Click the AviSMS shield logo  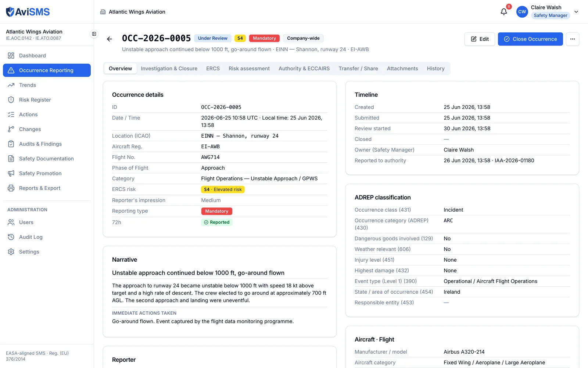[10, 12]
